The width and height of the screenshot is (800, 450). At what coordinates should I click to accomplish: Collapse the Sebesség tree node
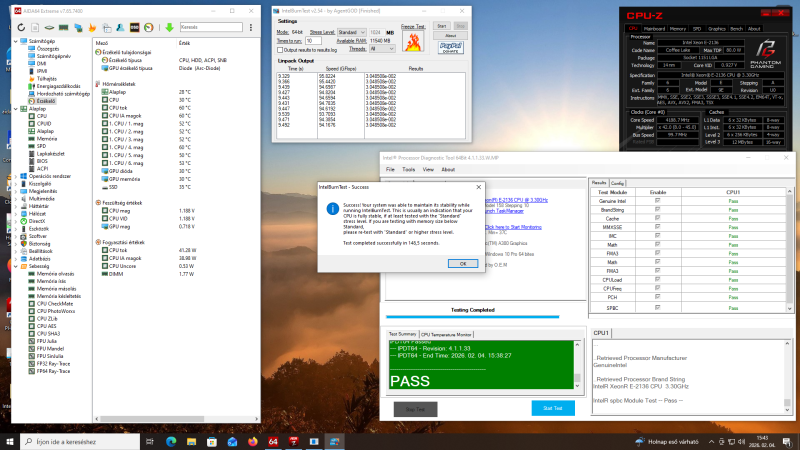click(x=16, y=266)
